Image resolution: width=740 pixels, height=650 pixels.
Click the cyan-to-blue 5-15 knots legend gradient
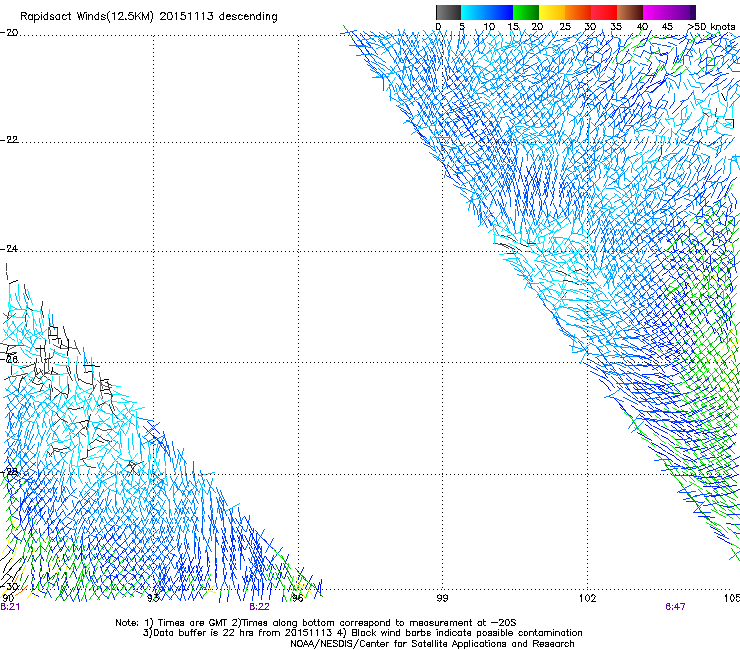tap(487, 12)
